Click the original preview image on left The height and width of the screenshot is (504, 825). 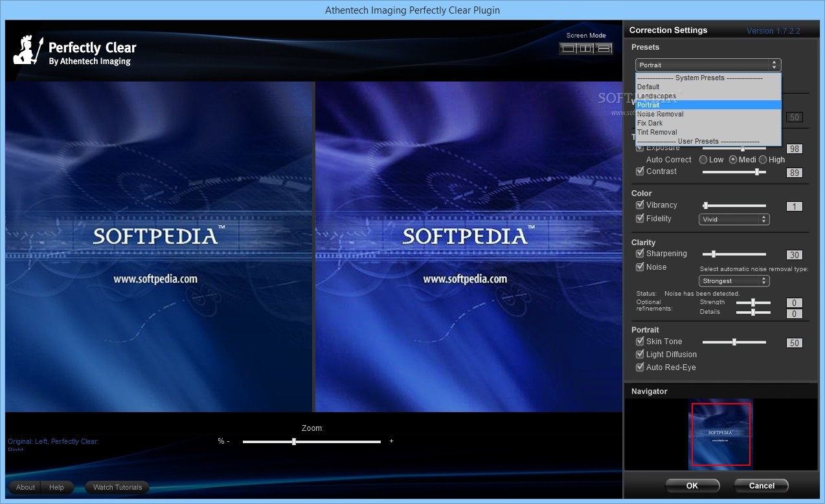click(159, 247)
